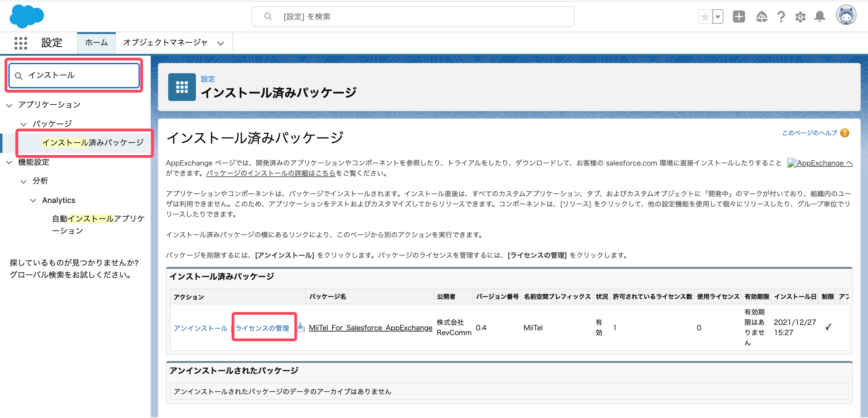Click the favorites star icon
Image resolution: width=868 pixels, height=418 pixels.
tap(705, 17)
